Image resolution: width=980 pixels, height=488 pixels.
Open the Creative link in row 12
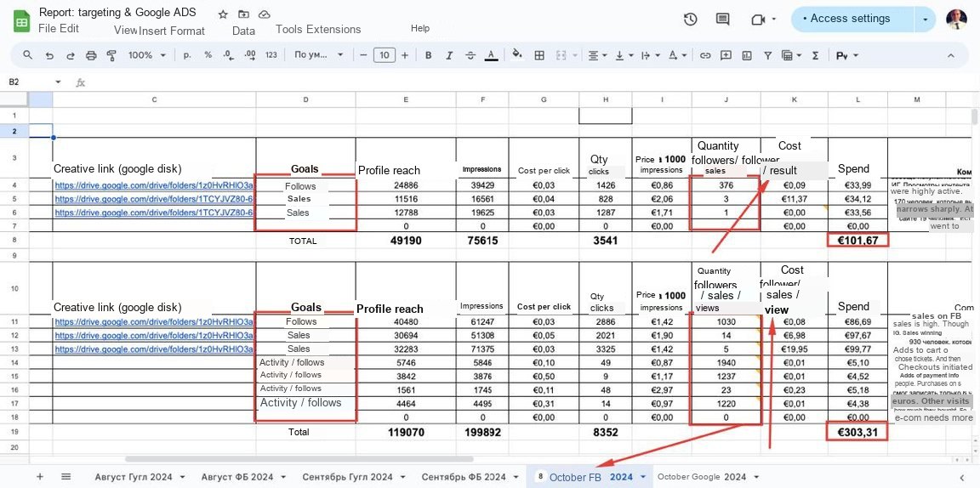[x=154, y=336]
